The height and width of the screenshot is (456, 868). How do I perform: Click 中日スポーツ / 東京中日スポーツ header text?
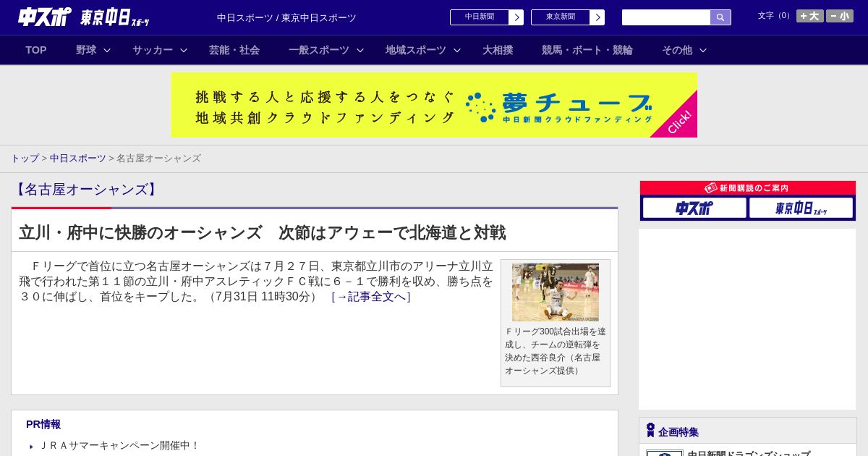(286, 17)
